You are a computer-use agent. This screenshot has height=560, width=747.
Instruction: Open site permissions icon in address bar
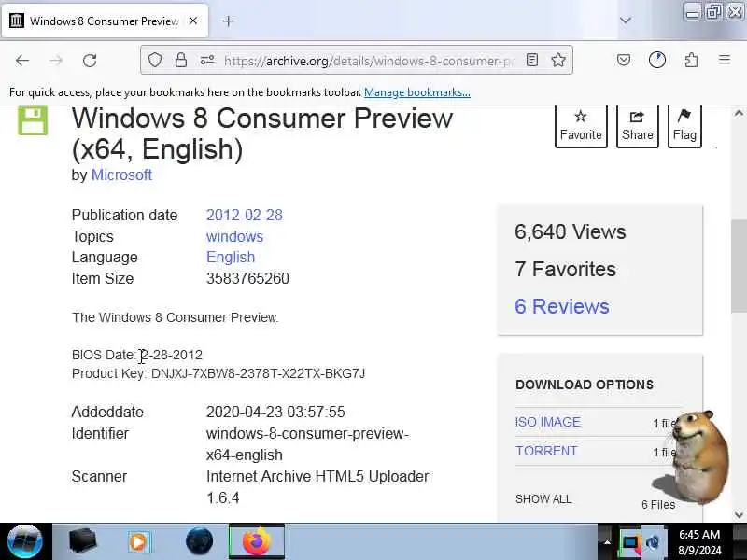(206, 60)
